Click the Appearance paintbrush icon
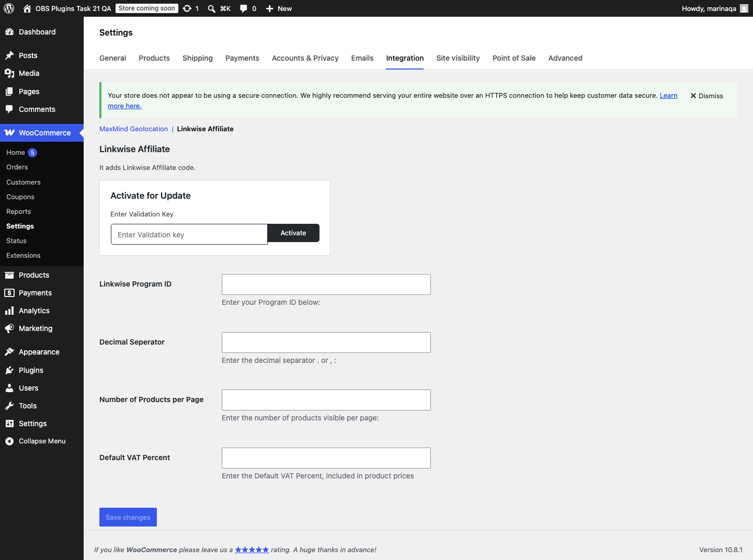 [9, 352]
